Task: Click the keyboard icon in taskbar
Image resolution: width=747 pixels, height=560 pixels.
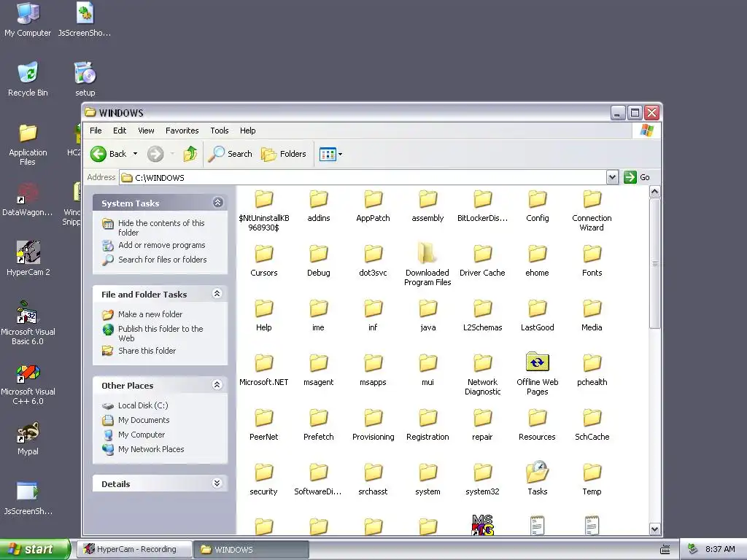Action: [x=665, y=550]
